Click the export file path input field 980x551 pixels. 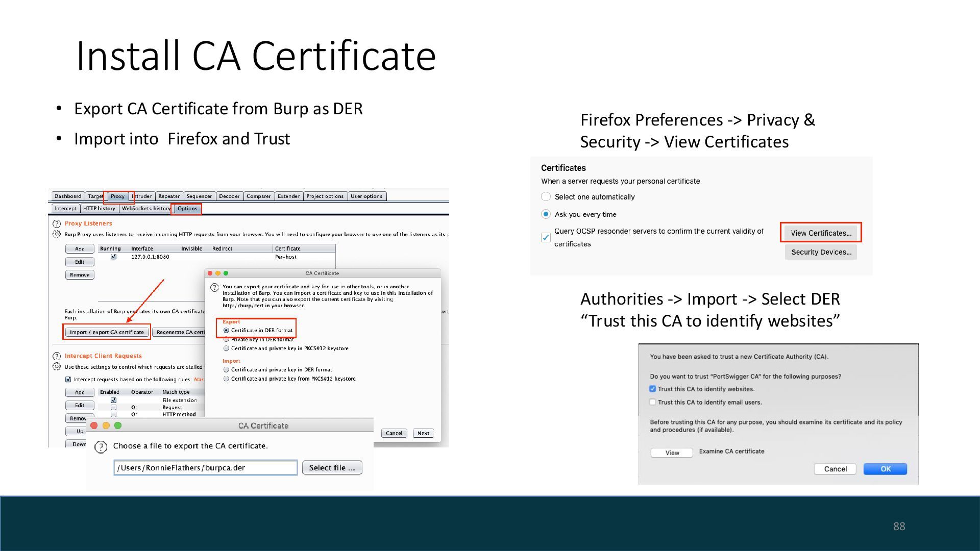coord(205,468)
